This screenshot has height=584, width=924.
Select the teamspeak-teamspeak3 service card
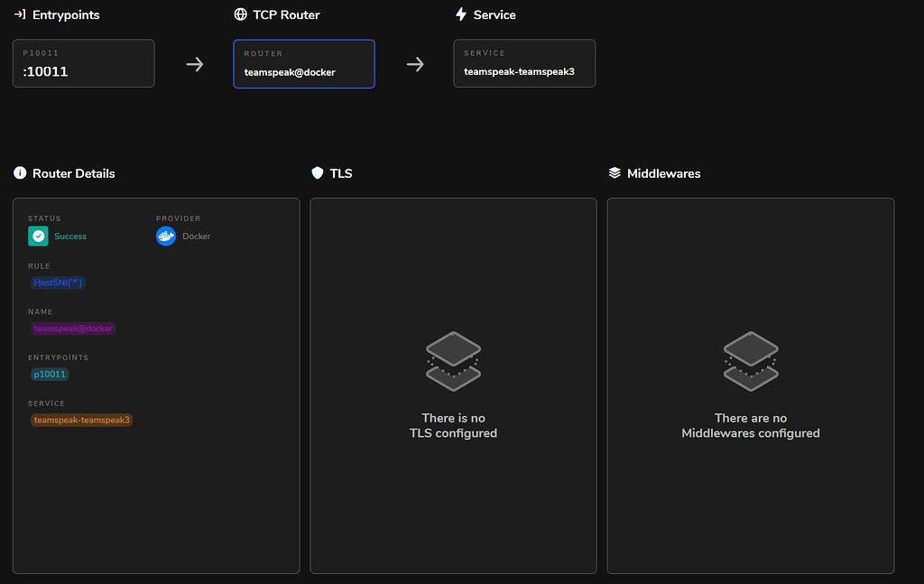tap(524, 63)
